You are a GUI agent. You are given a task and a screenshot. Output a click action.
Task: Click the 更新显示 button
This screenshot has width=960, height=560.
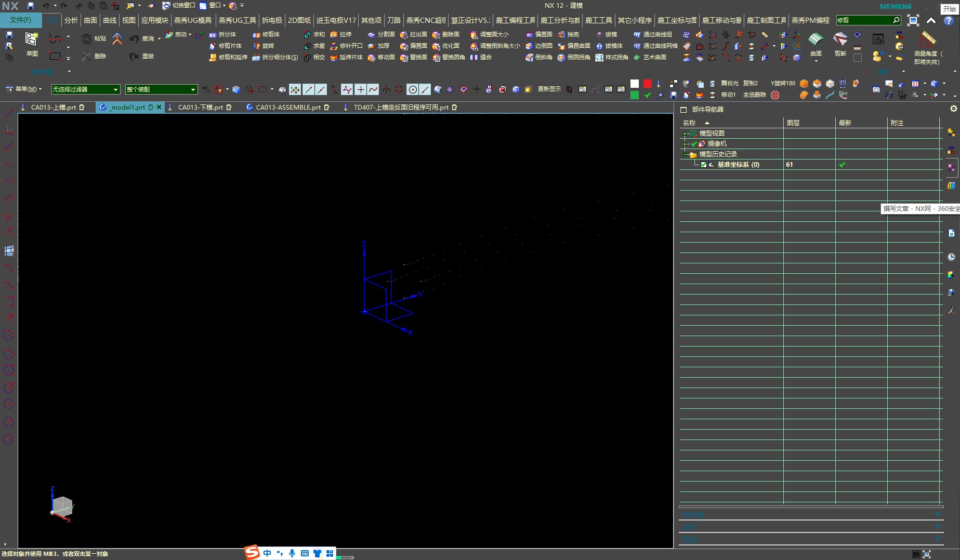[549, 89]
